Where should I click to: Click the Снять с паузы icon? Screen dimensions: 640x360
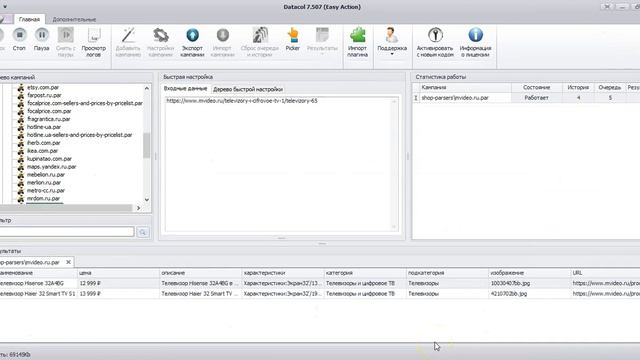point(66,36)
